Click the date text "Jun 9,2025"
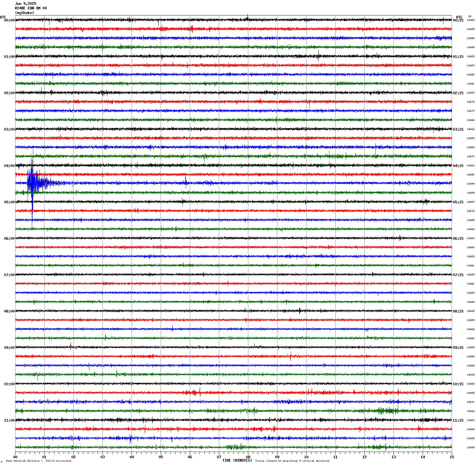476x465 pixels. pyautogui.click(x=26, y=4)
